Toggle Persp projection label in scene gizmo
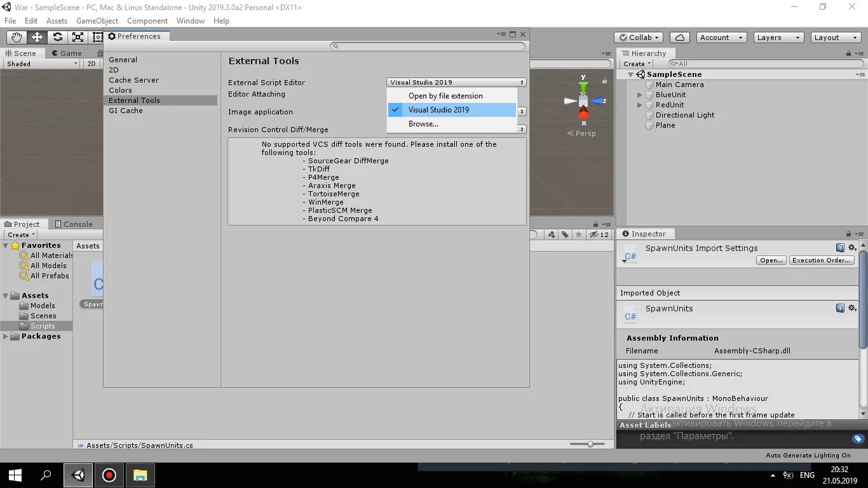Screen dimensions: 868x488 click(x=581, y=133)
